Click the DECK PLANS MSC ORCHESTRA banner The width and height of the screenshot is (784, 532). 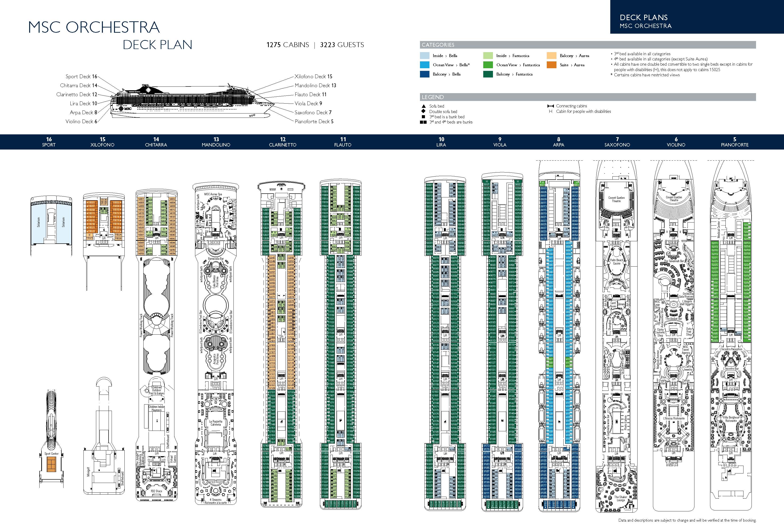tap(697, 17)
